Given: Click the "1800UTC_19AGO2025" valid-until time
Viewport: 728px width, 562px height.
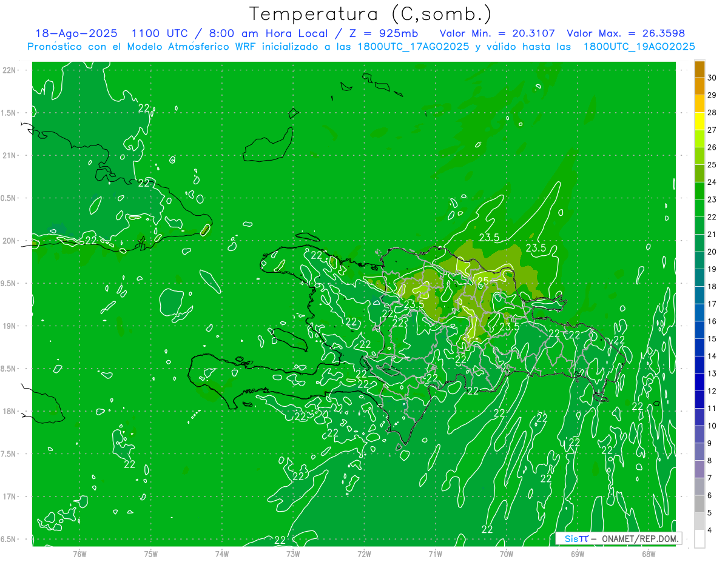Looking at the screenshot, I should pos(639,47).
